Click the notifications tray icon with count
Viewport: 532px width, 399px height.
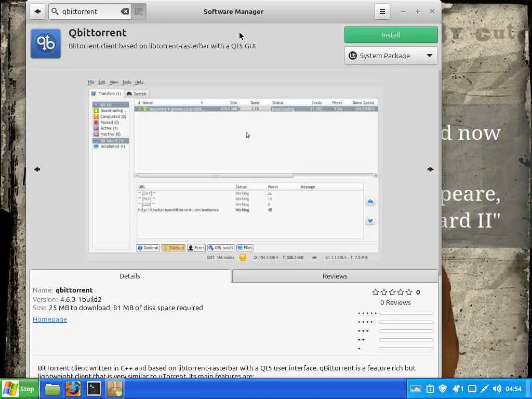[458, 389]
